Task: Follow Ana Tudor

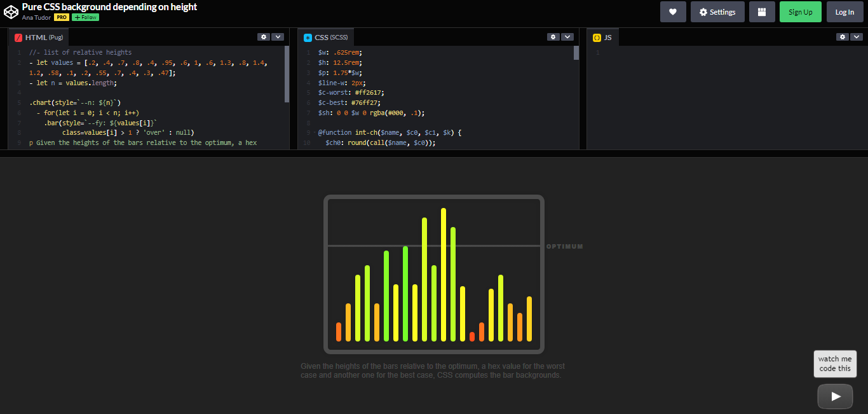Action: (x=85, y=17)
